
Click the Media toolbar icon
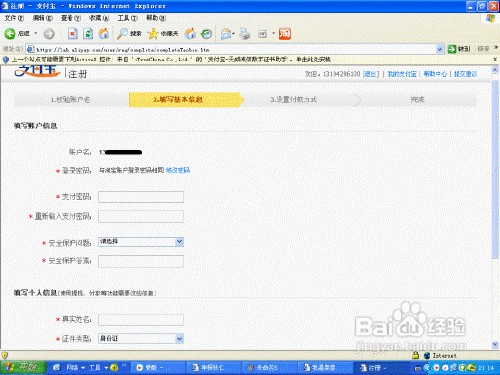click(x=190, y=34)
